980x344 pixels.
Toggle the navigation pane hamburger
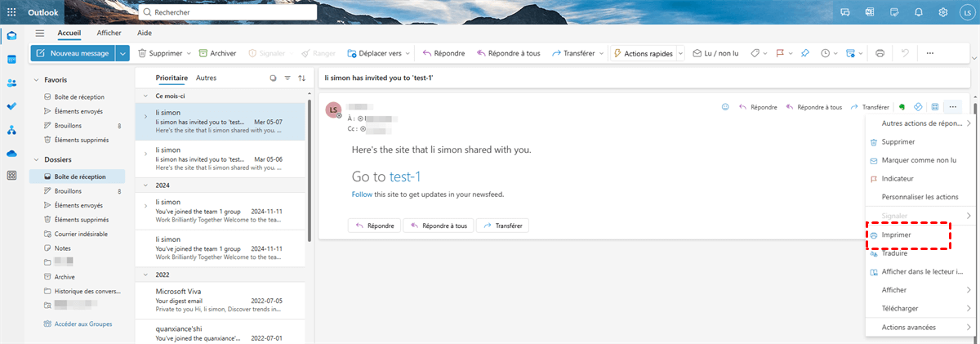tap(39, 33)
